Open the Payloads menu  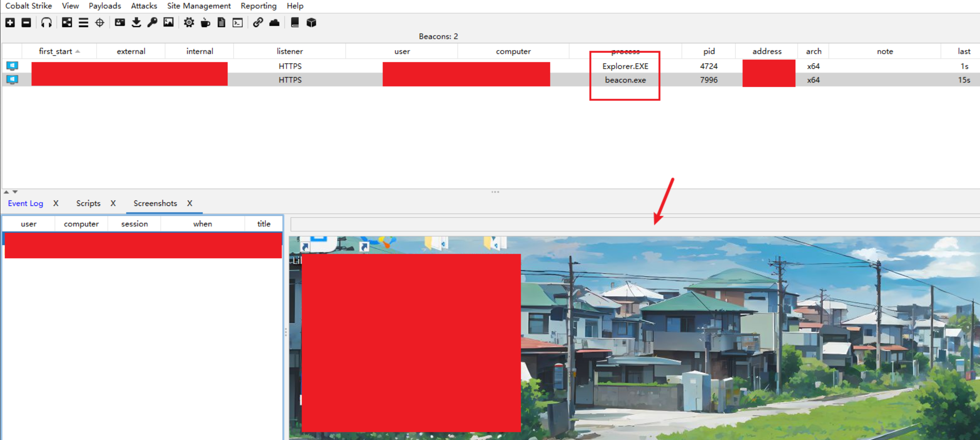[x=105, y=6]
